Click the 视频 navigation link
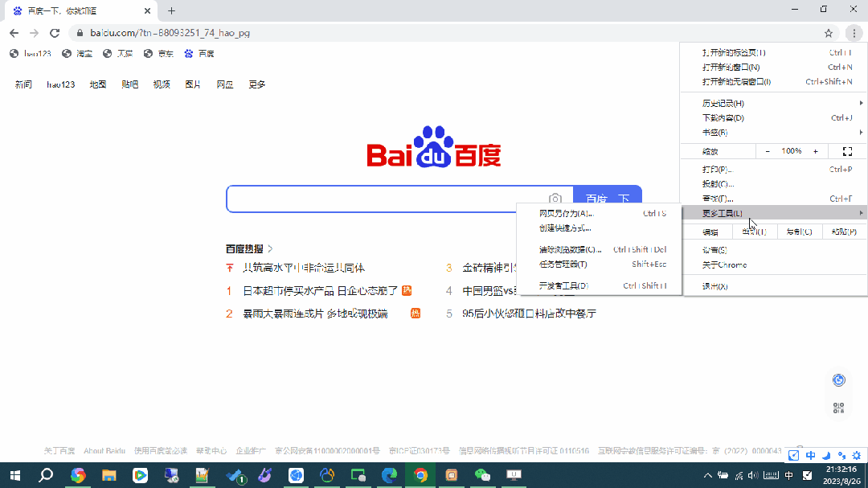868x488 pixels. (x=161, y=84)
